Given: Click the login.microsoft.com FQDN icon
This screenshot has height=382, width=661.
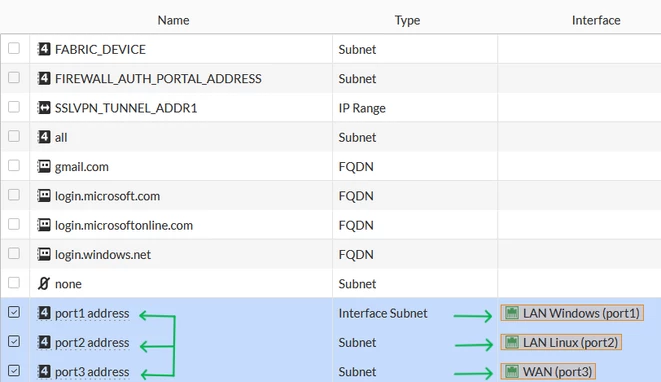Looking at the screenshot, I should click(x=44, y=196).
